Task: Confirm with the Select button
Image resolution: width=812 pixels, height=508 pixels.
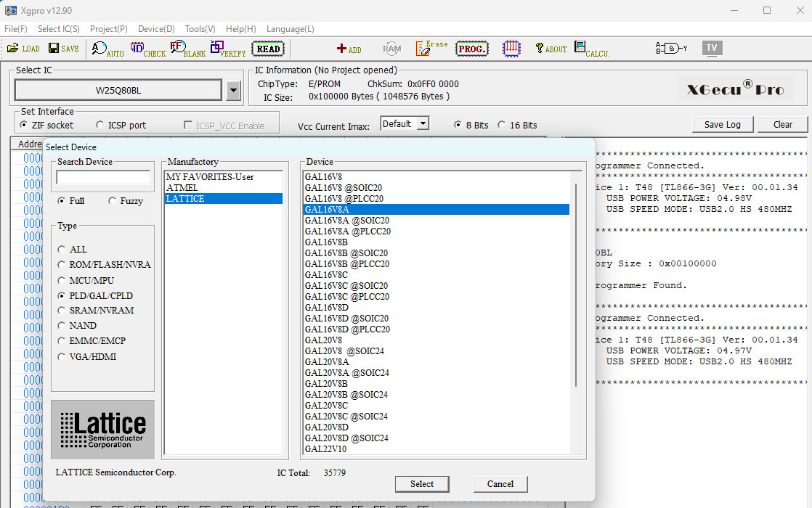Action: [422, 484]
